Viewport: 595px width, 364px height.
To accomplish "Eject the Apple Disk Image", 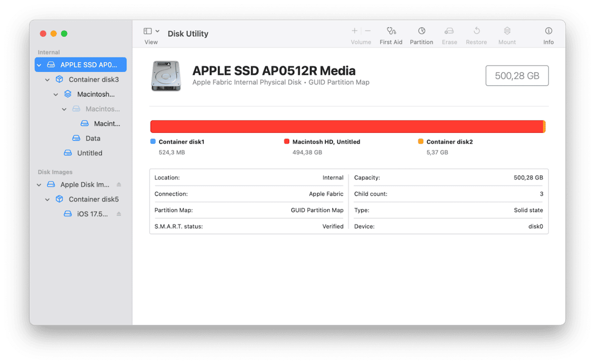I will click(x=119, y=184).
